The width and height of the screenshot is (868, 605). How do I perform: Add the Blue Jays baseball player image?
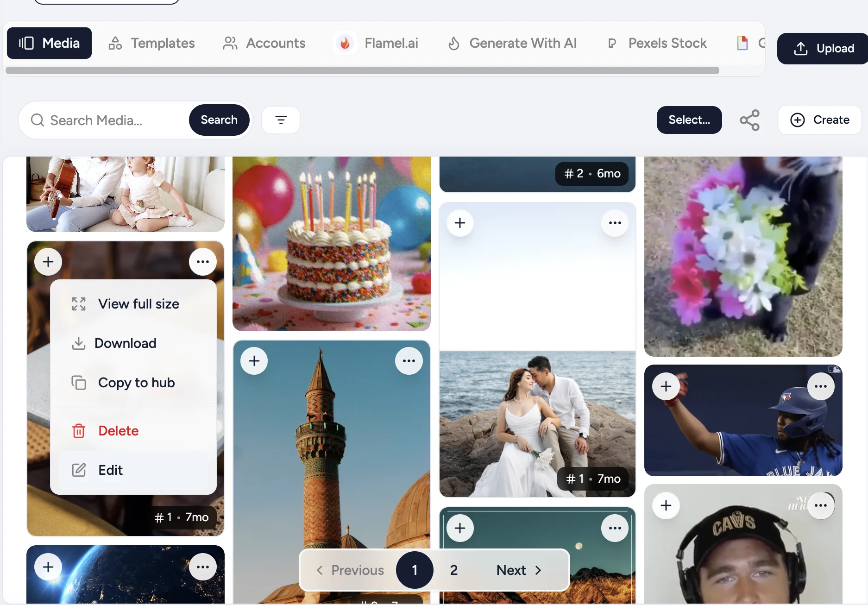[x=666, y=386]
